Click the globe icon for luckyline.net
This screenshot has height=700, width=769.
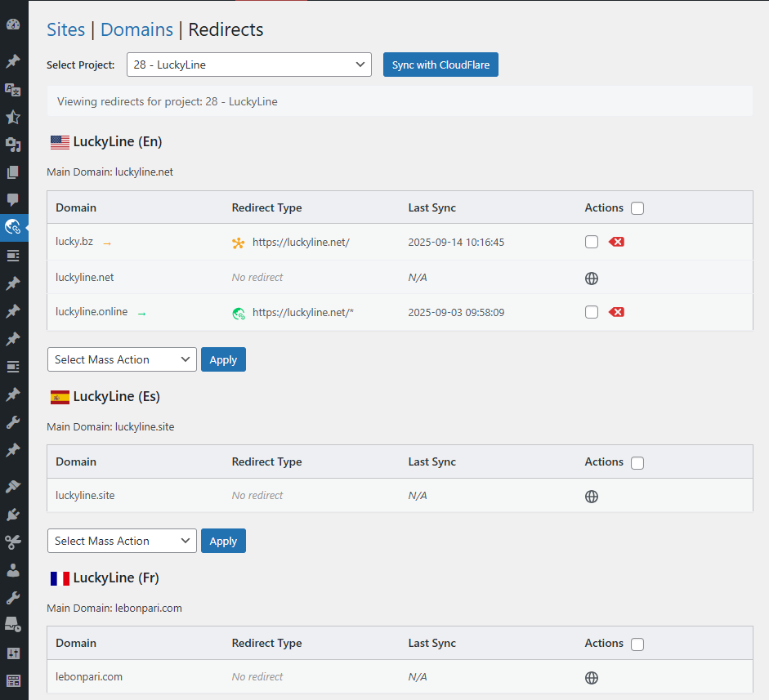[592, 279]
